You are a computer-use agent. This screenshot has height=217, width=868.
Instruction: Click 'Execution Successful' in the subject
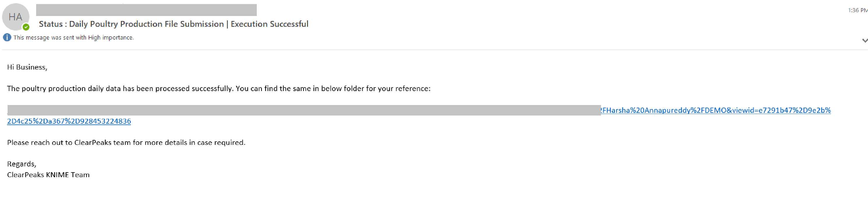tap(270, 24)
